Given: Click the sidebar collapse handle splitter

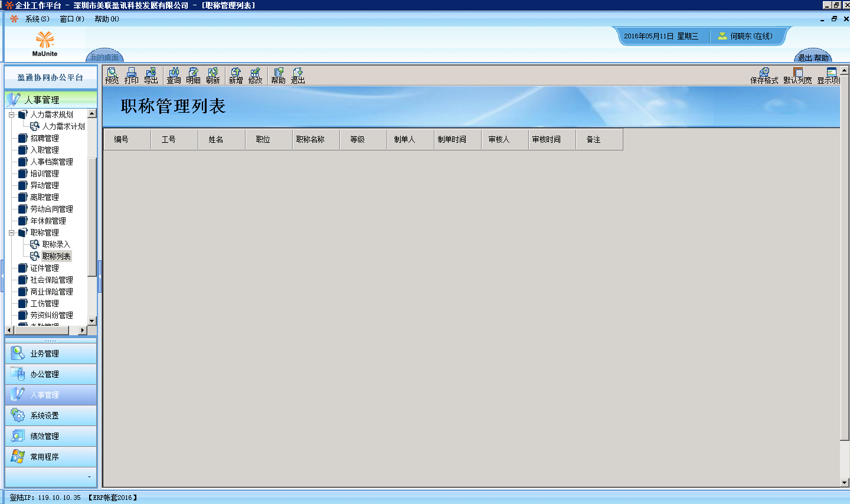Looking at the screenshot, I should point(99,276).
